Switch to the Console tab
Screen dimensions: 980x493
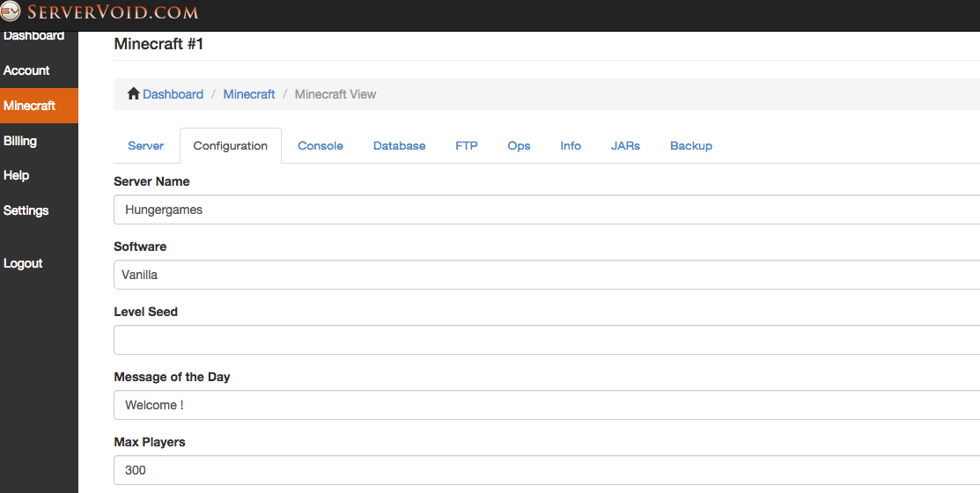tap(321, 146)
